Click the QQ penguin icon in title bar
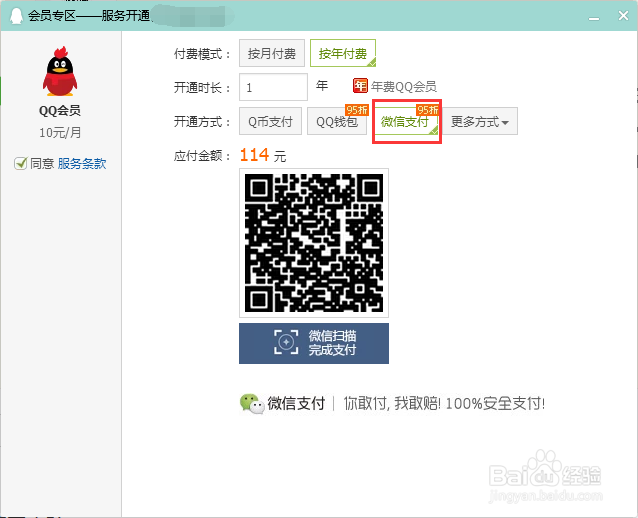 click(x=16, y=16)
